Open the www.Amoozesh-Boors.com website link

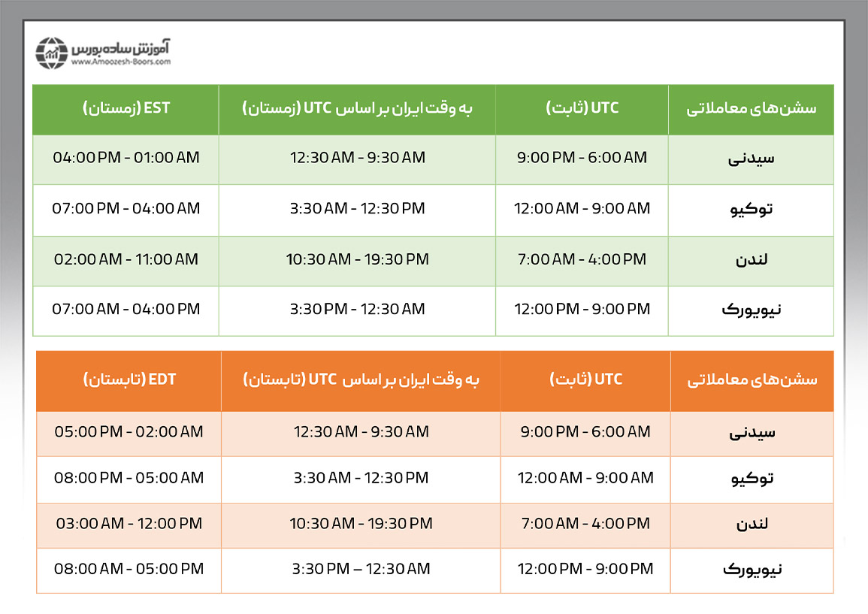[x=120, y=63]
